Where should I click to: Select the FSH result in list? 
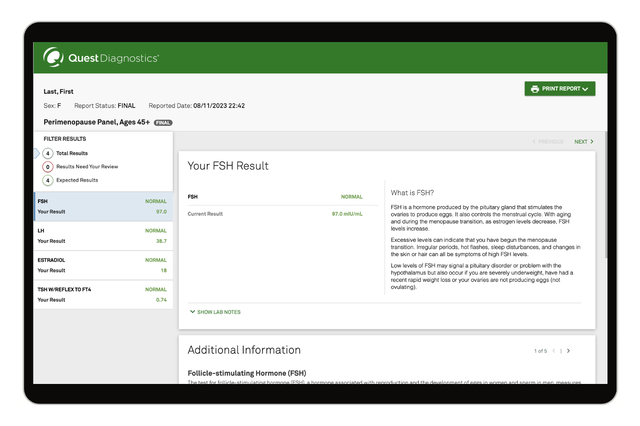103,206
